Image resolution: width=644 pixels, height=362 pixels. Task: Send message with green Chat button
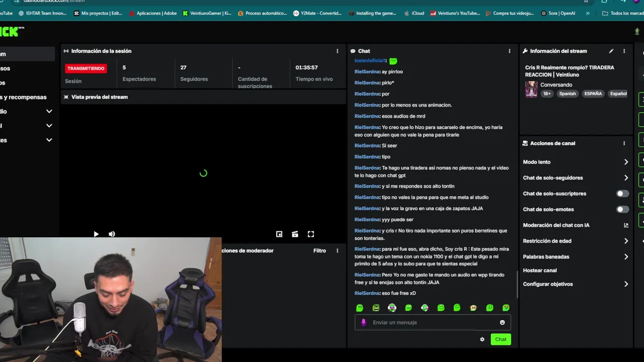(501, 339)
